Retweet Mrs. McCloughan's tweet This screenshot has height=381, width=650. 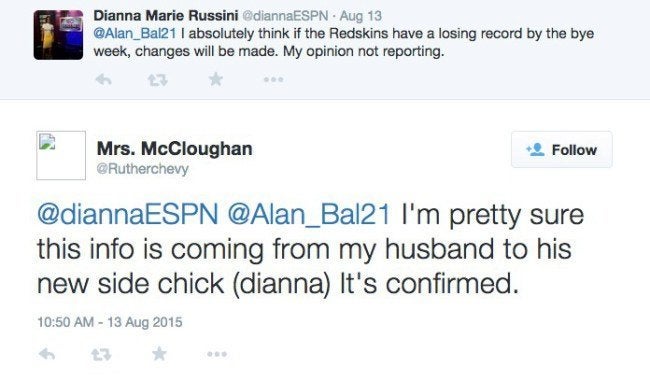102,354
